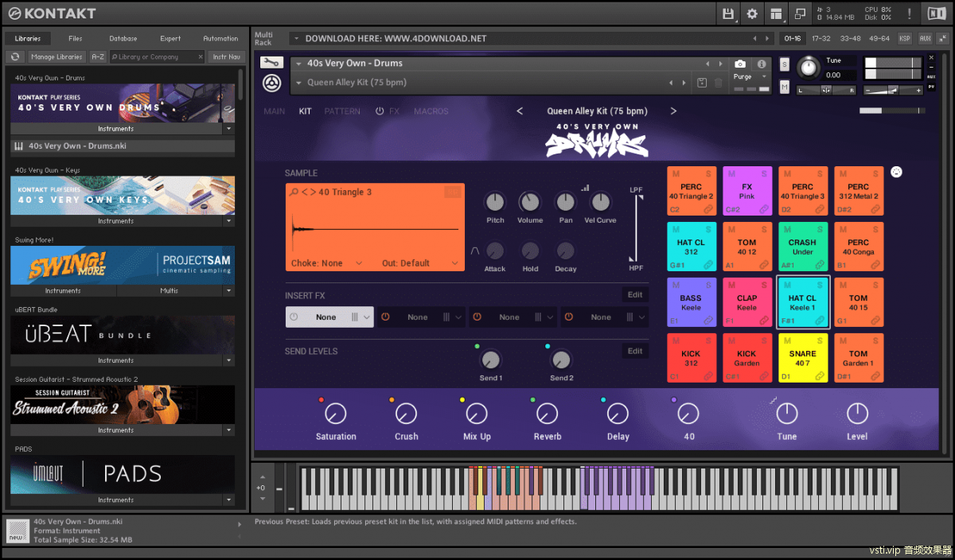
Task: Click the refresh libraries icon
Action: click(15, 56)
